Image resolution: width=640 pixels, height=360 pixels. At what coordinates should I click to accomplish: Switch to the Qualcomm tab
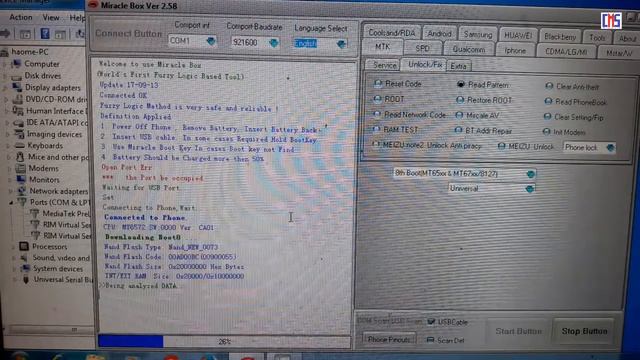tap(469, 49)
